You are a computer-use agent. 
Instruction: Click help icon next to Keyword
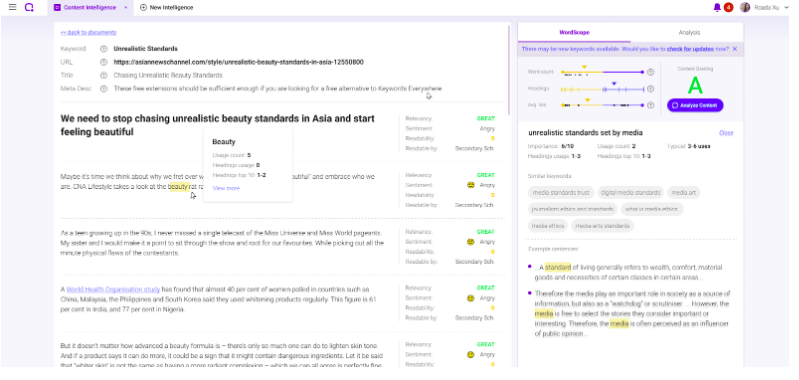pos(103,49)
